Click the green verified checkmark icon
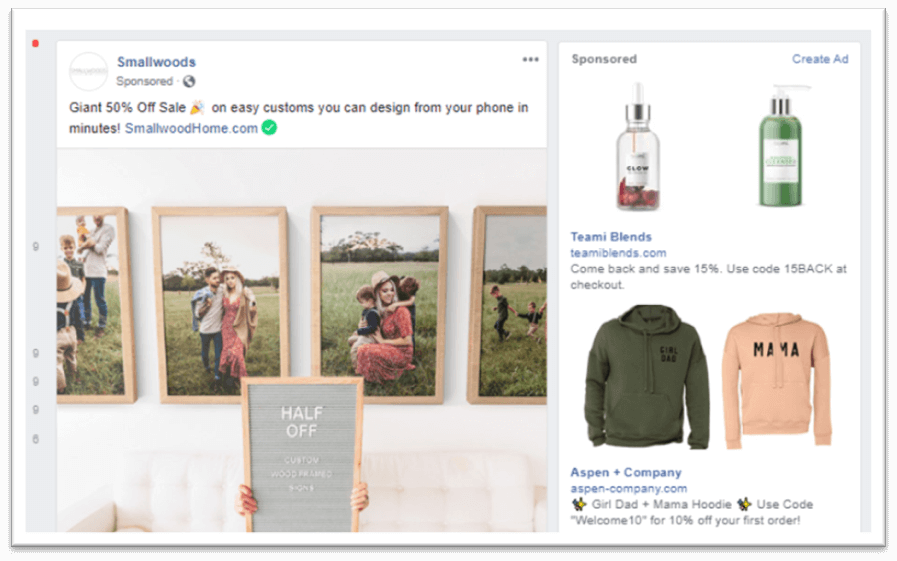Image resolution: width=897 pixels, height=561 pixels. tap(269, 128)
